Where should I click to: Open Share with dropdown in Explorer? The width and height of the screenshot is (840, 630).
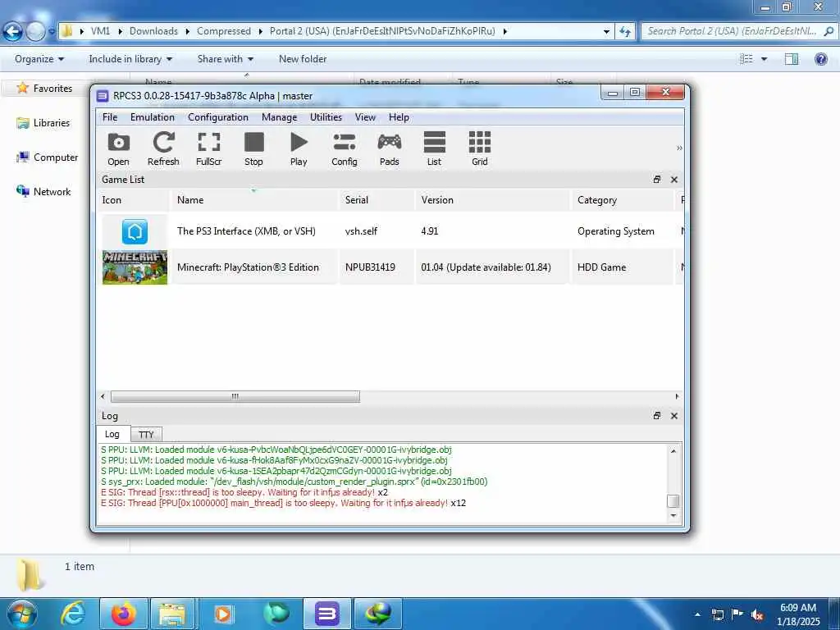tap(225, 59)
